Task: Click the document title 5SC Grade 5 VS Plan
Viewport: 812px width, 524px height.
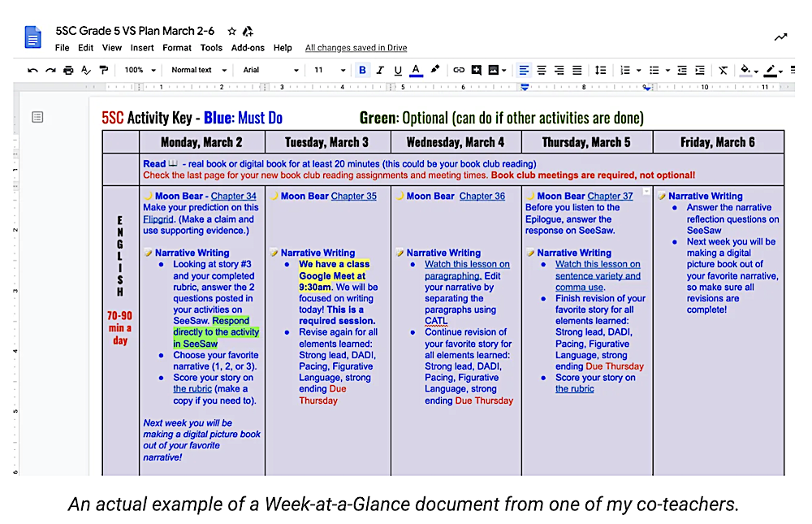Action: [x=135, y=31]
